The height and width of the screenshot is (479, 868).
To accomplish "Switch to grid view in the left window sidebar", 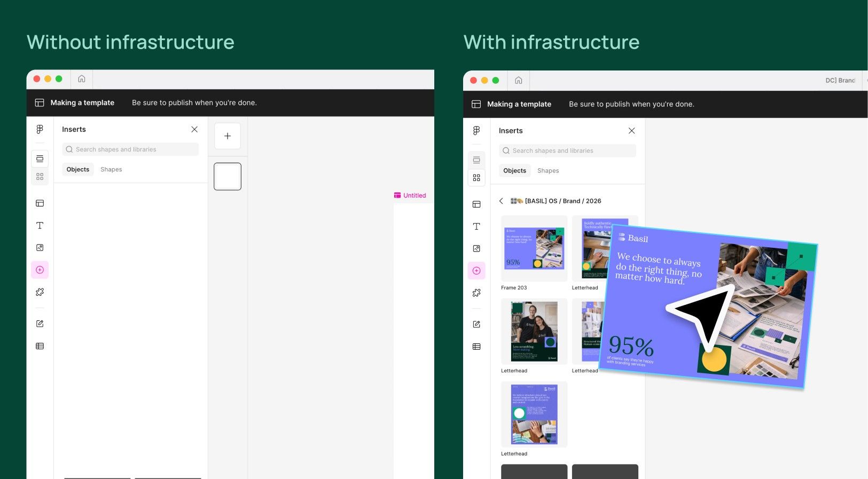I will click(x=40, y=177).
